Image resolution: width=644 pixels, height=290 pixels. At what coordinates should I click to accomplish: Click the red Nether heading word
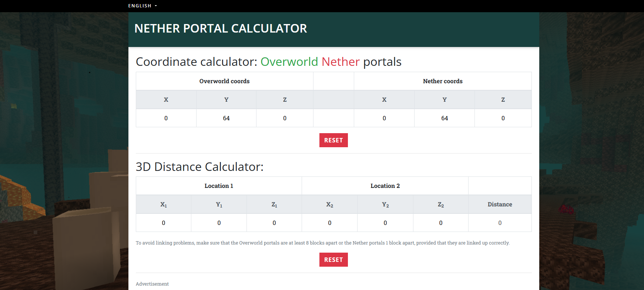[x=341, y=61]
